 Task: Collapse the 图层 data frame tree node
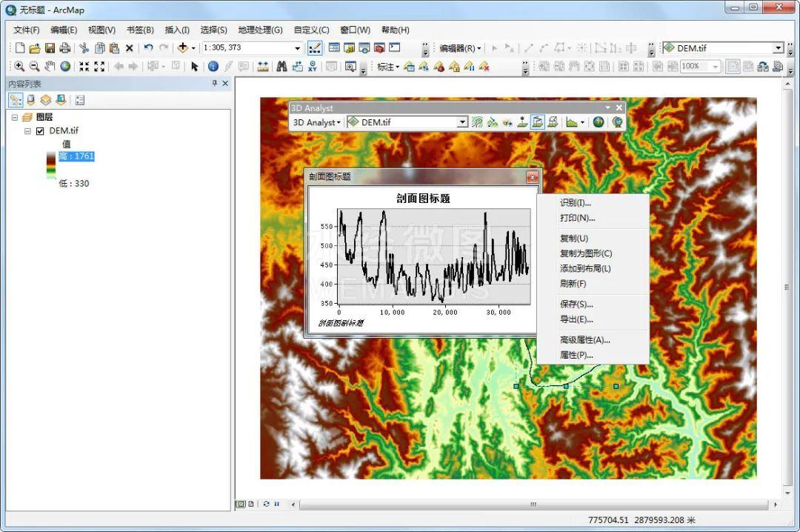point(15,117)
